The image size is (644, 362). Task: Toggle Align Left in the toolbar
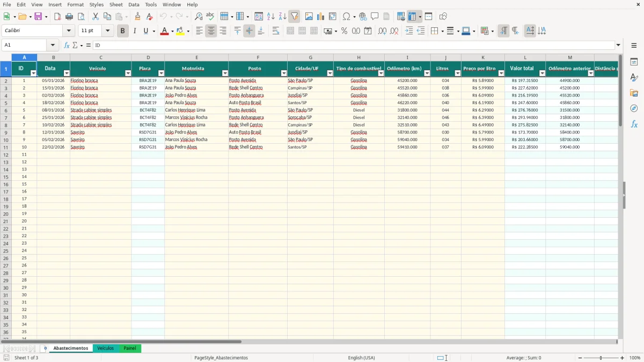coord(199,31)
